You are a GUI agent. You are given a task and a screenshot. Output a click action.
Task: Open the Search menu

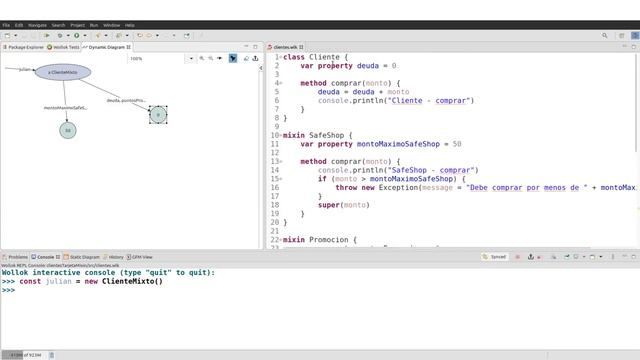pyautogui.click(x=58, y=25)
